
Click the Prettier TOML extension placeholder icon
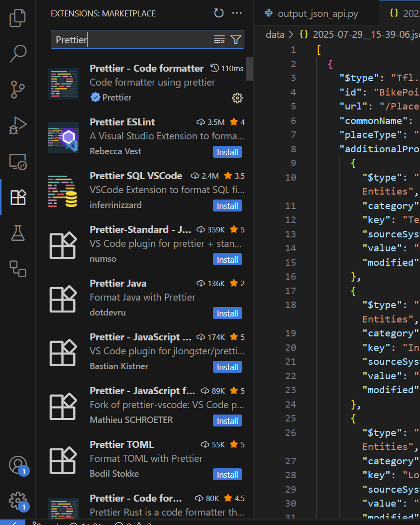click(x=63, y=460)
